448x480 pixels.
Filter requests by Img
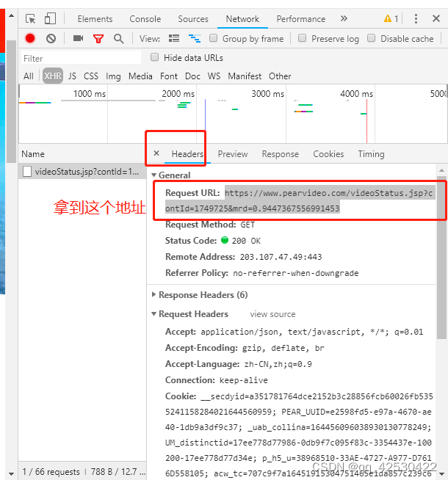click(x=113, y=76)
